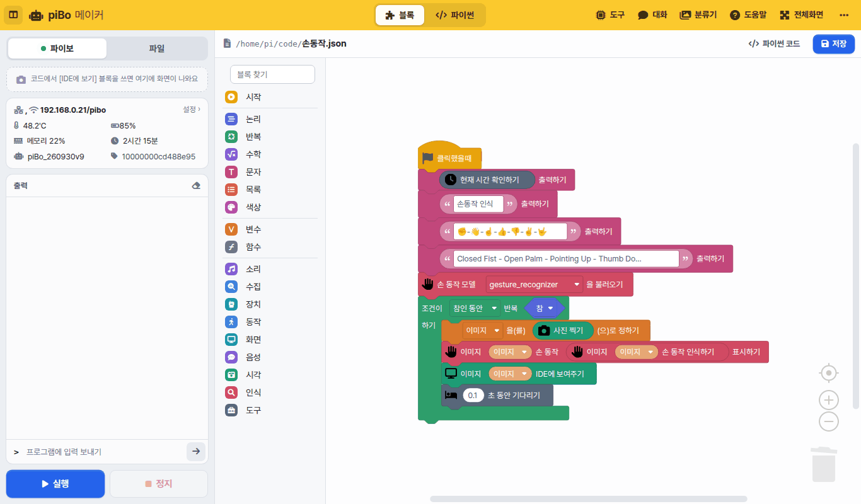This screenshot has height=504, width=861.
Task: Open the 이미지 variable dropdown in IDE에 보여주기 block
Action: [510, 374]
